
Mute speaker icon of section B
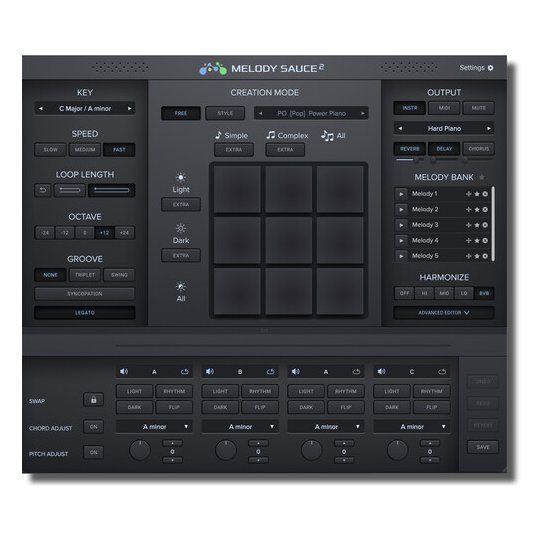point(209,371)
